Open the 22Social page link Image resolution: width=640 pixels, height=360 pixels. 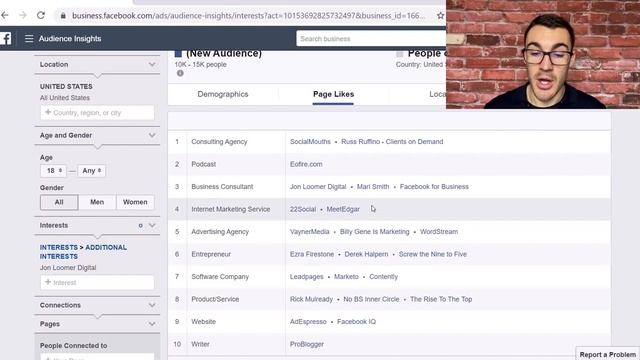click(x=303, y=209)
